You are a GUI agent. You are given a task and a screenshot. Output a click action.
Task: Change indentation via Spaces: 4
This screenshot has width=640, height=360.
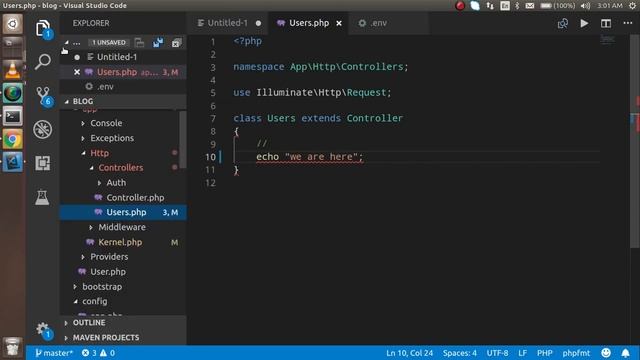click(x=460, y=353)
